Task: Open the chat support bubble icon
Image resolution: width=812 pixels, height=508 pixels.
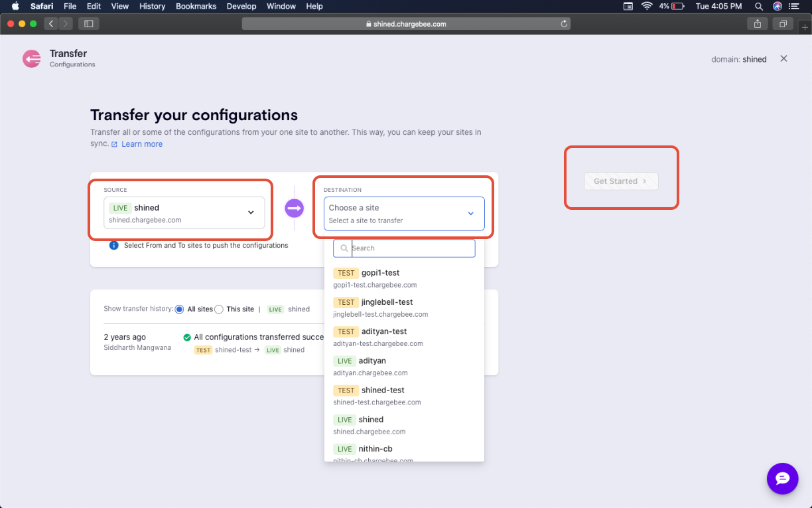Action: (782, 478)
